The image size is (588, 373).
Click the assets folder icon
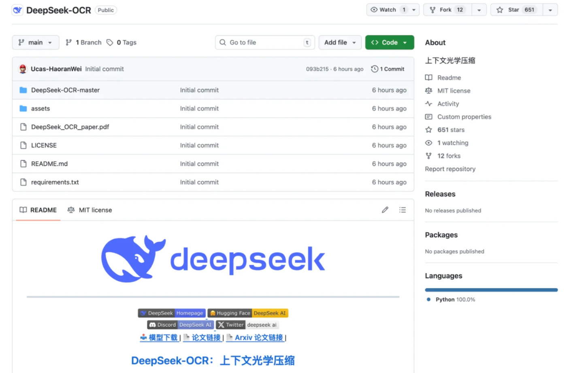pos(23,109)
